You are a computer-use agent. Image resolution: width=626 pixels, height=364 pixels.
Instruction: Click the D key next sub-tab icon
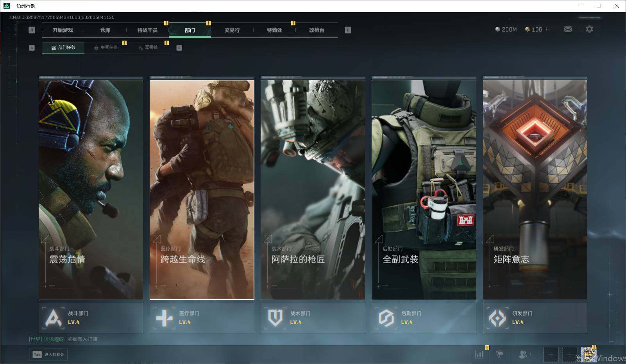click(179, 48)
